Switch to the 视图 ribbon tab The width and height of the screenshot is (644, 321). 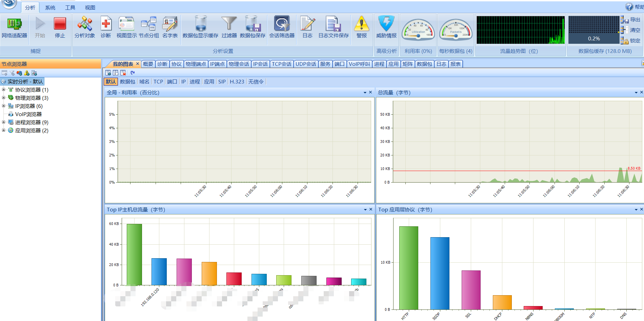(x=90, y=7)
